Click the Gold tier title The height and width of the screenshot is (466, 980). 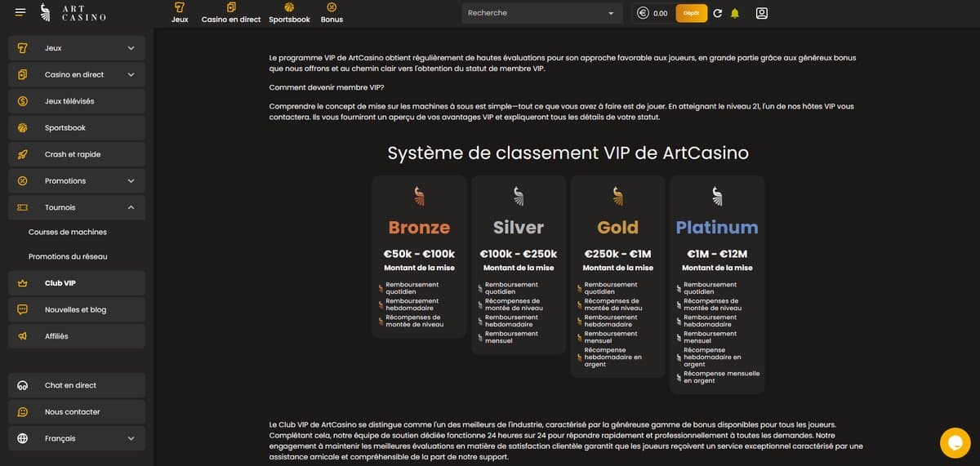click(x=618, y=228)
